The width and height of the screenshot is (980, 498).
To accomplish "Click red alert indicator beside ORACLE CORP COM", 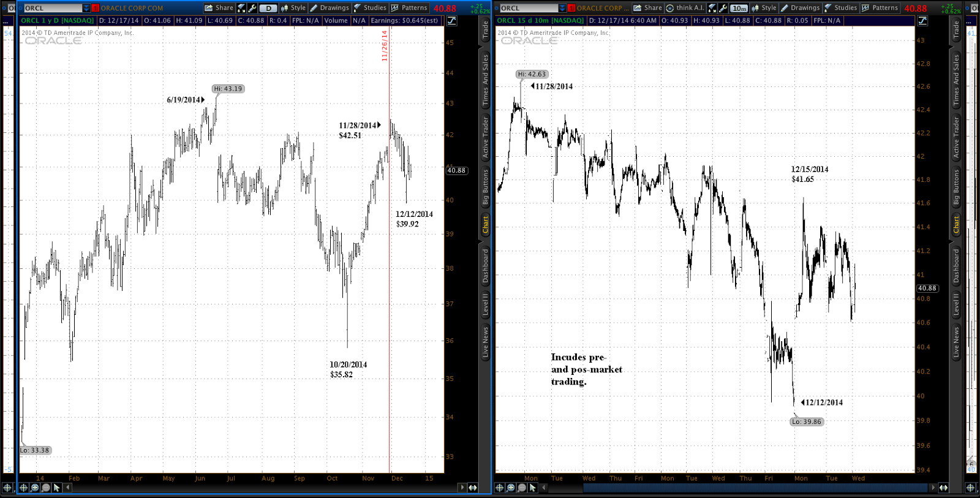I will [x=96, y=8].
